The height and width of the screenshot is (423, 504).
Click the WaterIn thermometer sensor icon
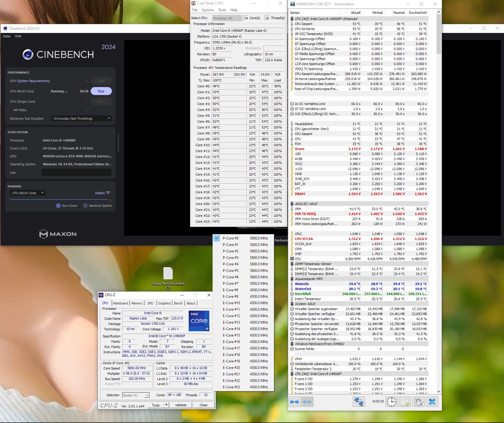[x=292, y=284]
